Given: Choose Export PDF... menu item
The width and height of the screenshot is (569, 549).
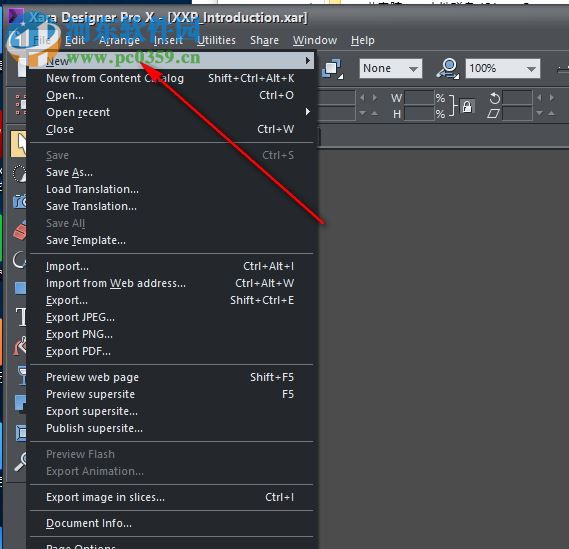Looking at the screenshot, I should coord(171,351).
